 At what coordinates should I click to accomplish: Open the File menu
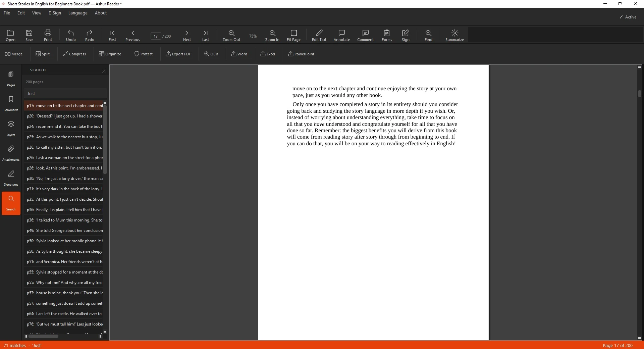tap(7, 13)
